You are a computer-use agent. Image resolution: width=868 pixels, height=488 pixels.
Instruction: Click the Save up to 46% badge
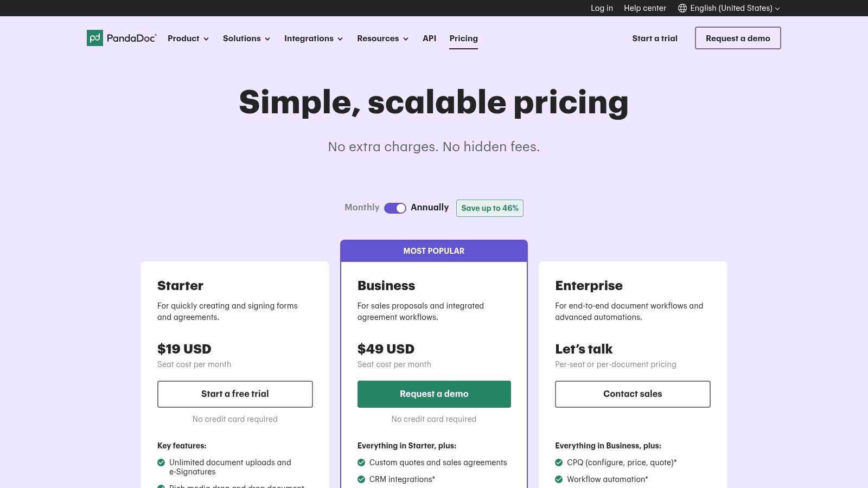[490, 208]
